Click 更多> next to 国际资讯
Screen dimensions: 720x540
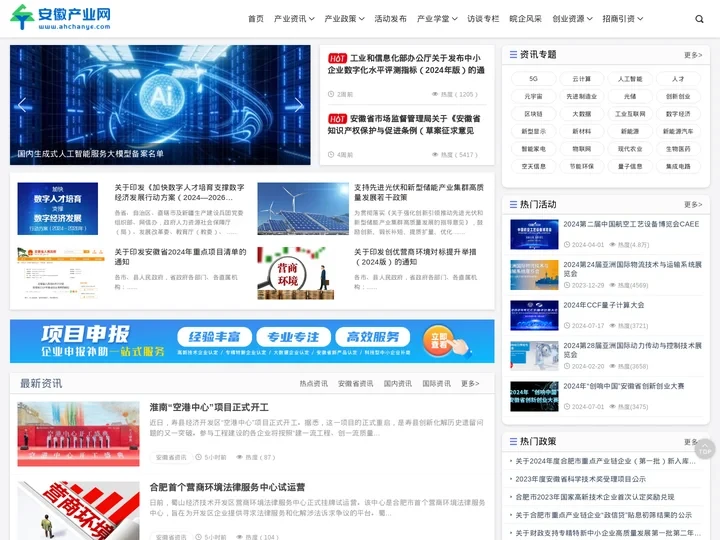point(470,383)
